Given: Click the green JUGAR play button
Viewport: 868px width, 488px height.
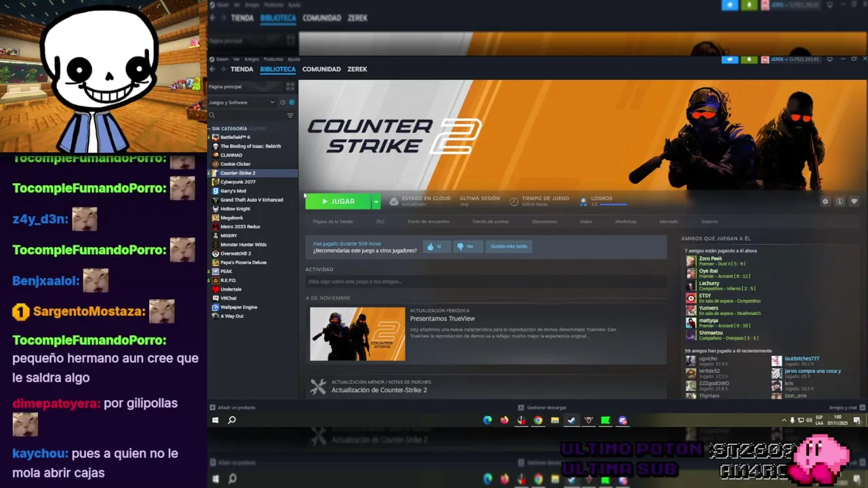Looking at the screenshot, I should (x=338, y=201).
